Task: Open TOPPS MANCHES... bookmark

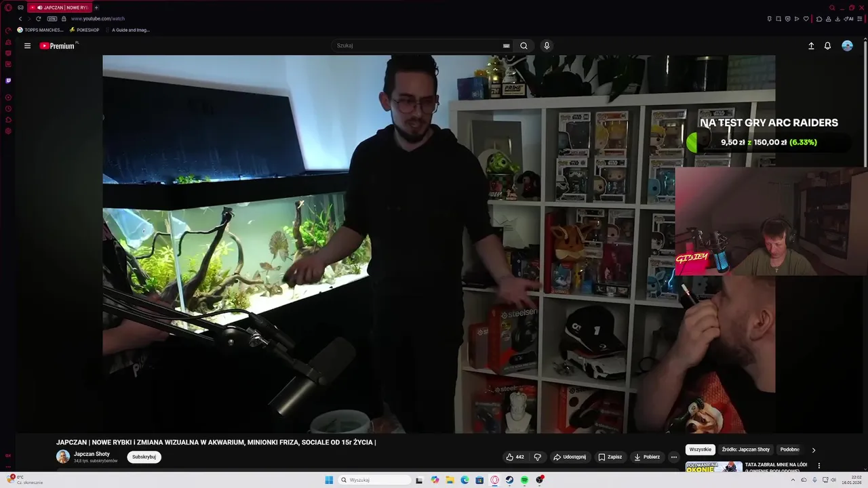Action: click(40, 30)
